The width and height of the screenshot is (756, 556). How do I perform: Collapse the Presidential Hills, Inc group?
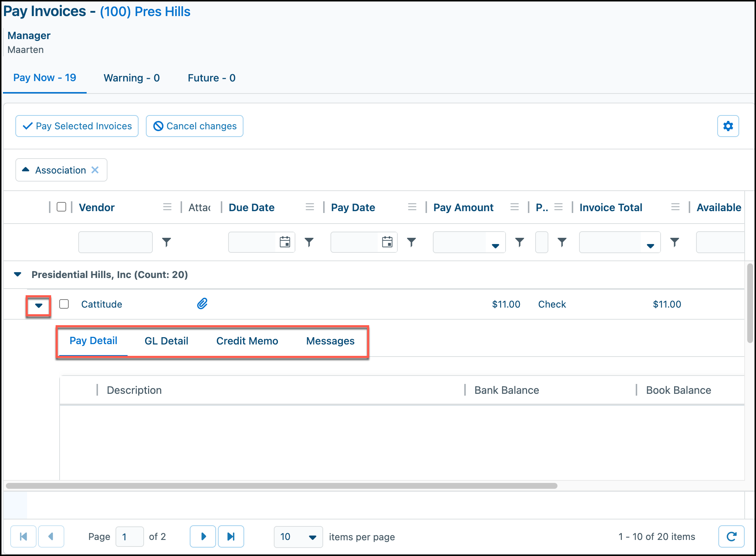(x=18, y=274)
